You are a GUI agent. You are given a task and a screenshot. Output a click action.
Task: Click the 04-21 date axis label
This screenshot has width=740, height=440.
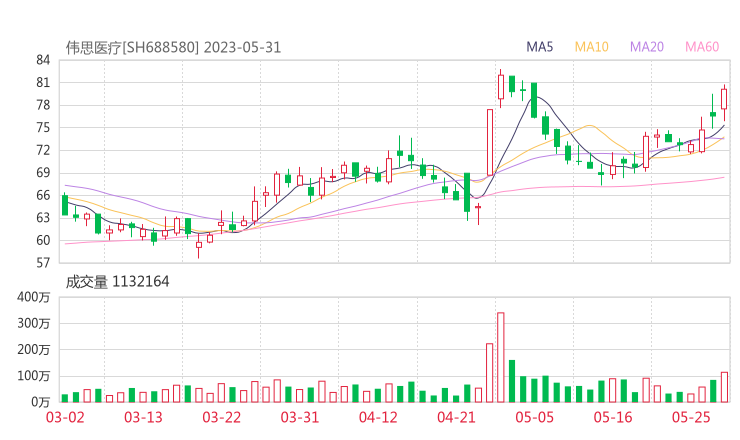(x=456, y=417)
